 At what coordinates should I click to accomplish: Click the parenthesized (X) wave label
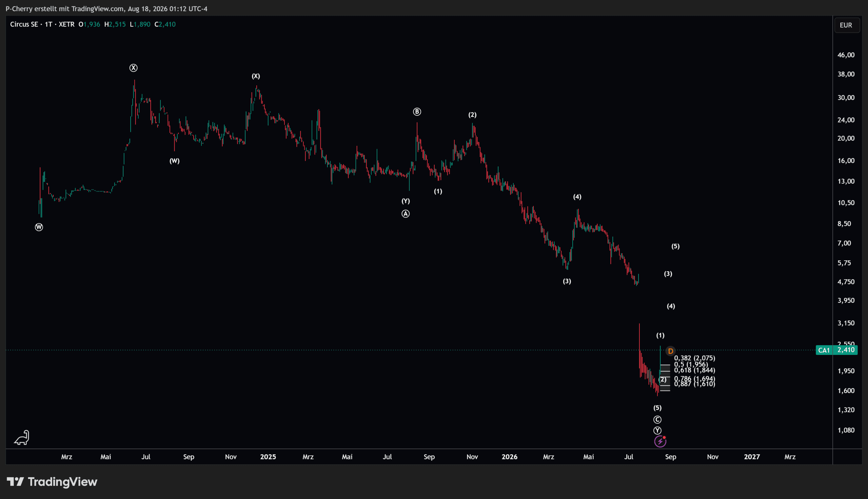256,76
